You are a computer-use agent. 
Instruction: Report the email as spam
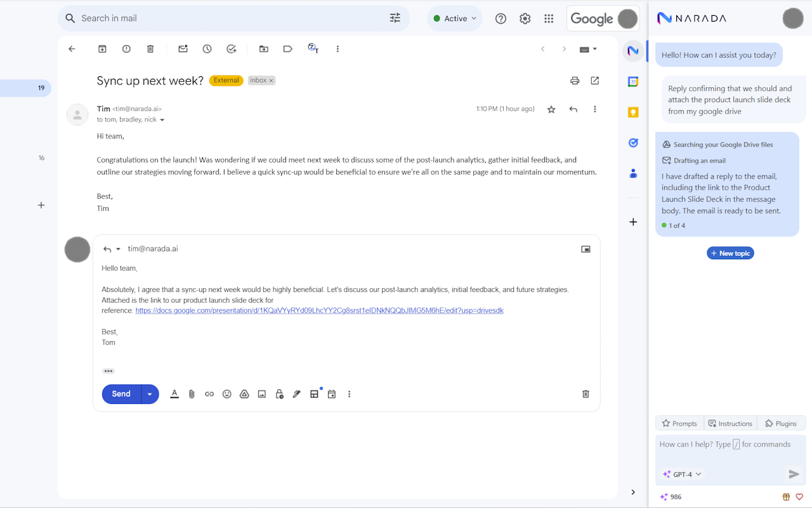coord(126,48)
